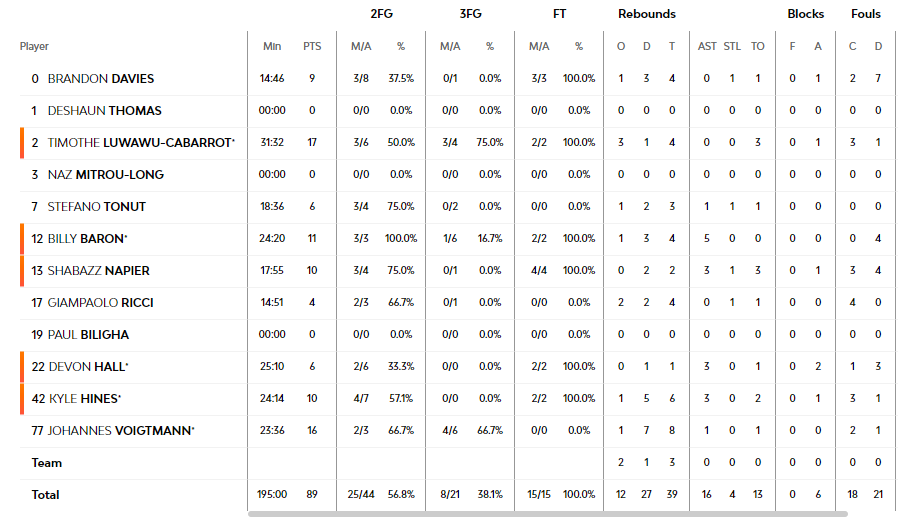
Task: Click the Team row label
Action: 46,463
